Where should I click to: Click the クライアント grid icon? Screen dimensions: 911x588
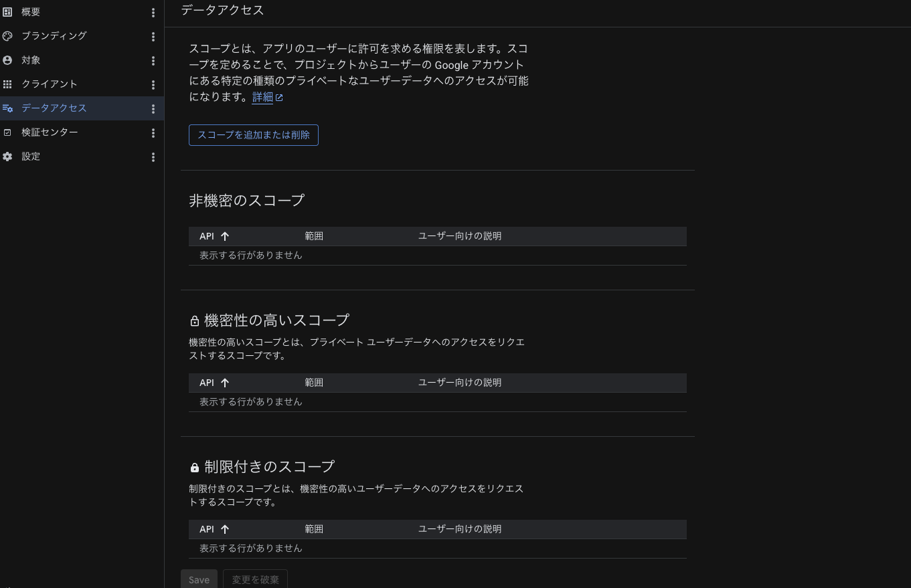(x=7, y=84)
